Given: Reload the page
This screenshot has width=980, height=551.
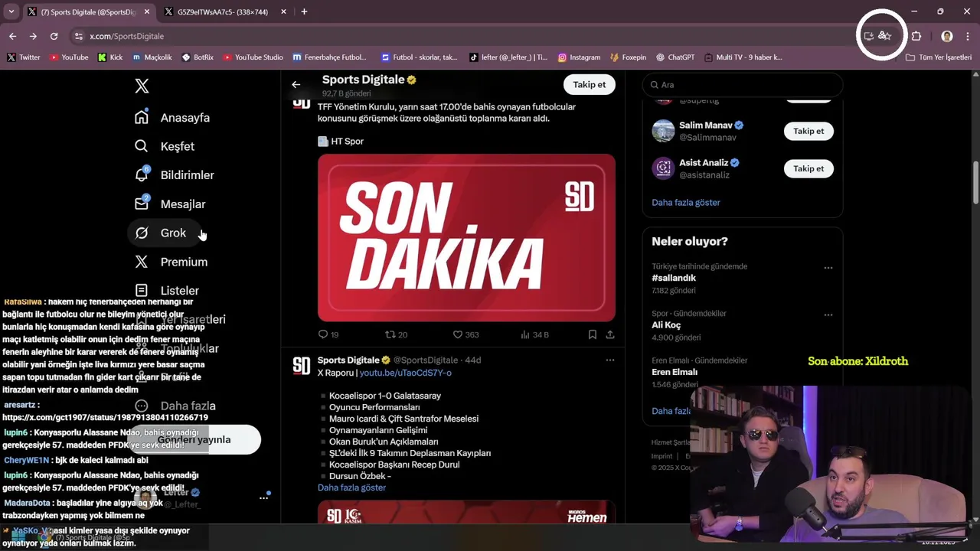Looking at the screenshot, I should pyautogui.click(x=54, y=36).
